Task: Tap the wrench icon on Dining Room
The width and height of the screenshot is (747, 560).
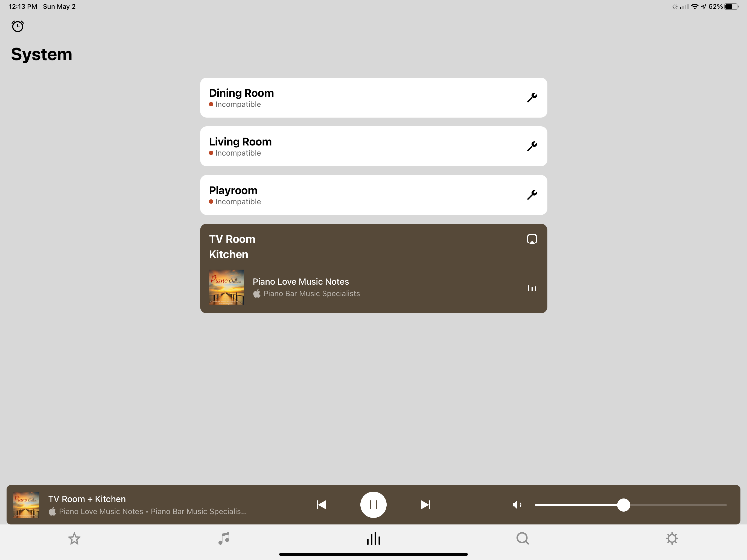Action: [532, 97]
